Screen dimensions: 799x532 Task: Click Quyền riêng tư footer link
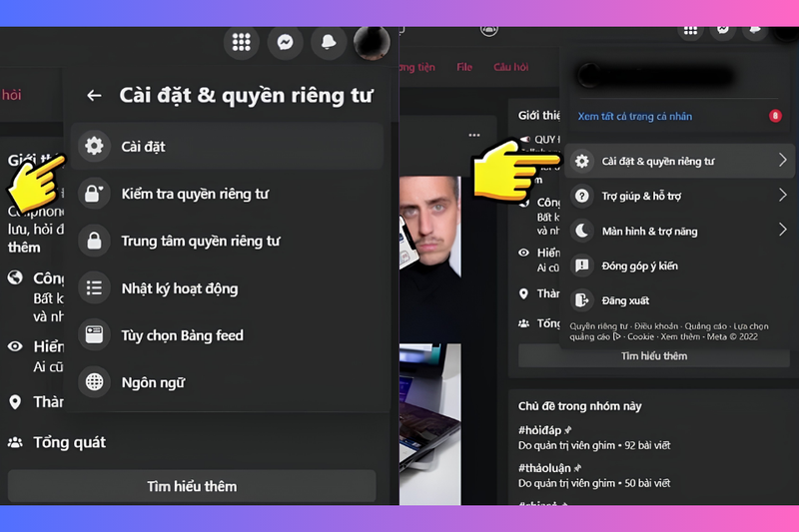pos(598,325)
